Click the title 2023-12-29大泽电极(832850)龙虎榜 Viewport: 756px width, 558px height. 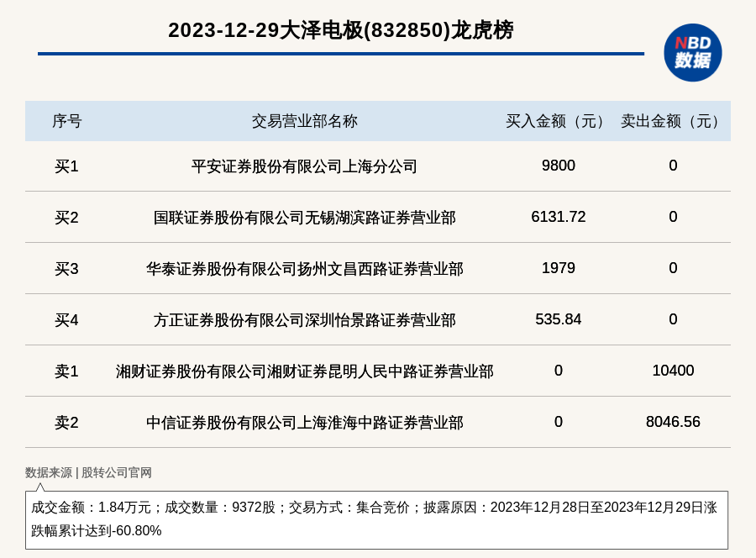click(341, 30)
